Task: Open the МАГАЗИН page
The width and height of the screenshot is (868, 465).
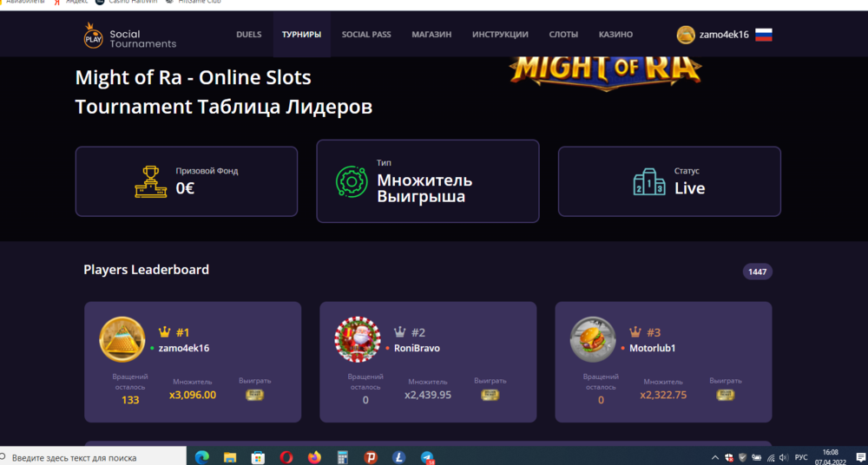Action: pos(431,35)
